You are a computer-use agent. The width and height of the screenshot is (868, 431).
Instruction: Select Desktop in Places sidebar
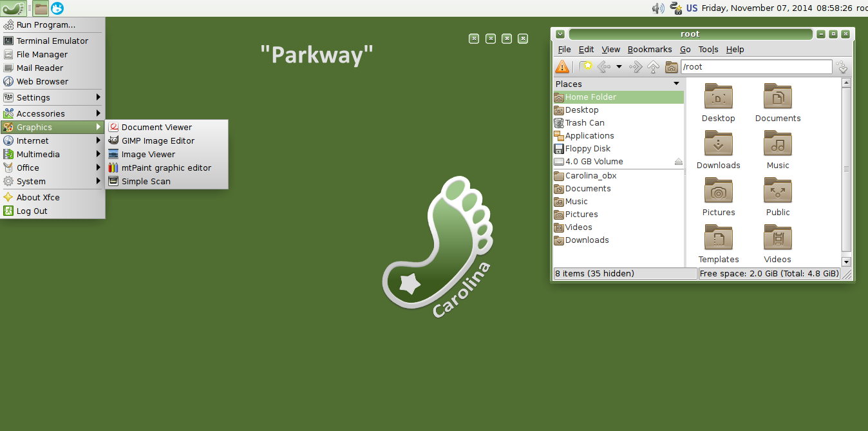pos(618,110)
